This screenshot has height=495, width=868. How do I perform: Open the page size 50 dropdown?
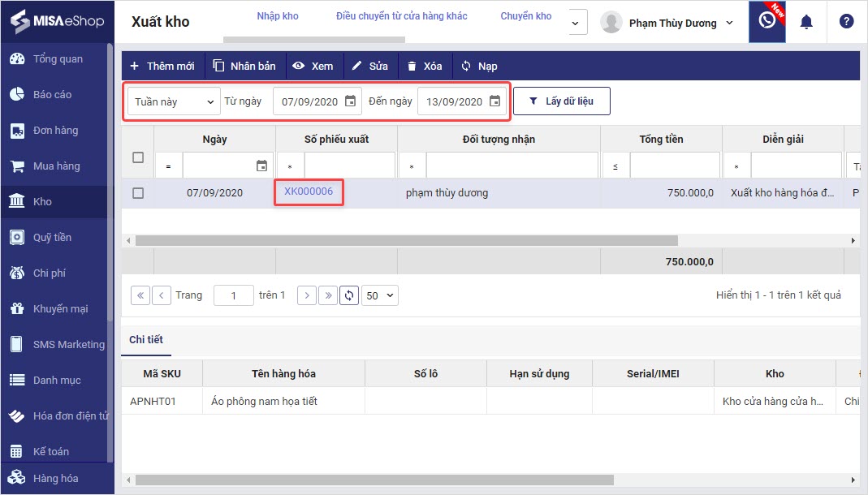380,295
